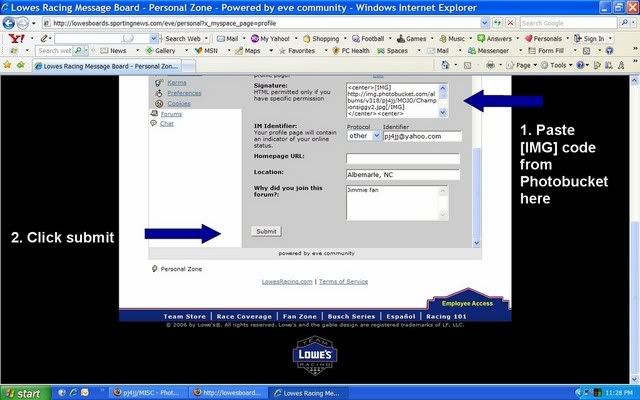Click the address bar URL field
This screenshot has width=640, height=400.
pos(261,23)
